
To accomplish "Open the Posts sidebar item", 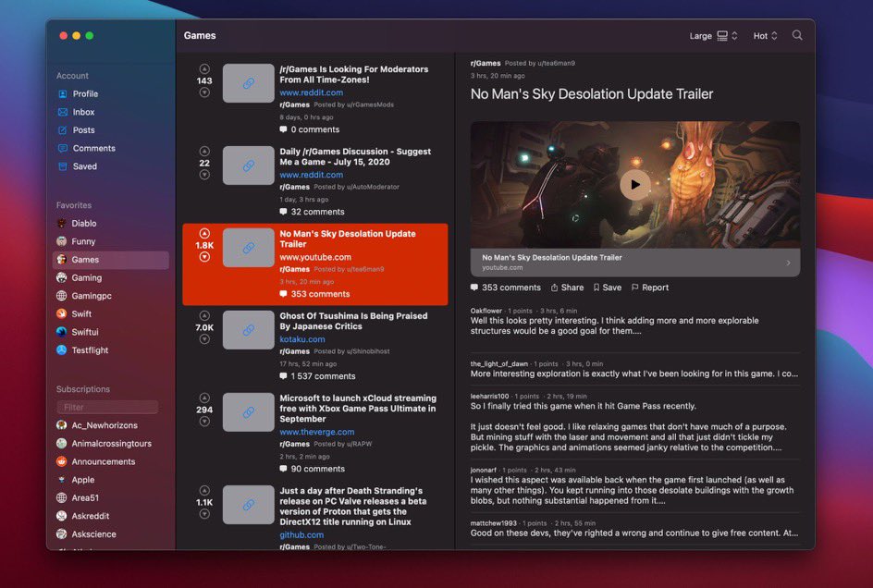I will click(111, 130).
